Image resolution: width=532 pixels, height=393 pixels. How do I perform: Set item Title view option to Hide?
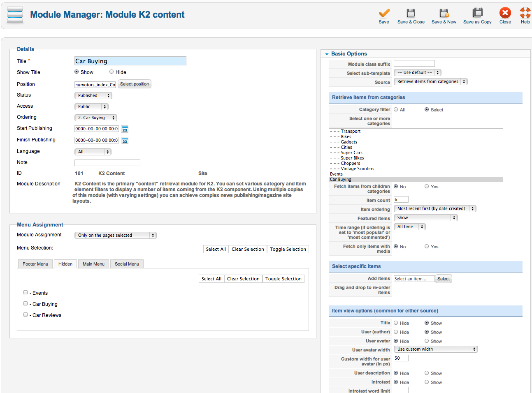point(396,323)
